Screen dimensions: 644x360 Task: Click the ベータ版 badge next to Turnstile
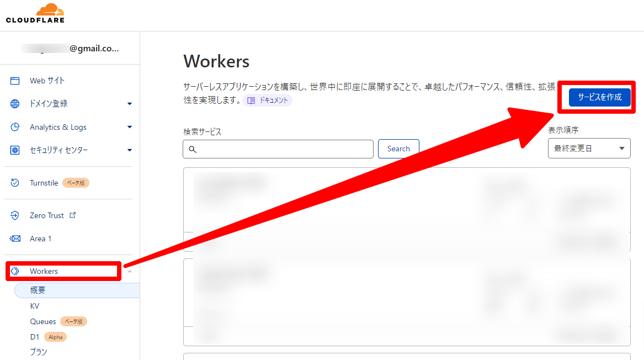point(76,183)
